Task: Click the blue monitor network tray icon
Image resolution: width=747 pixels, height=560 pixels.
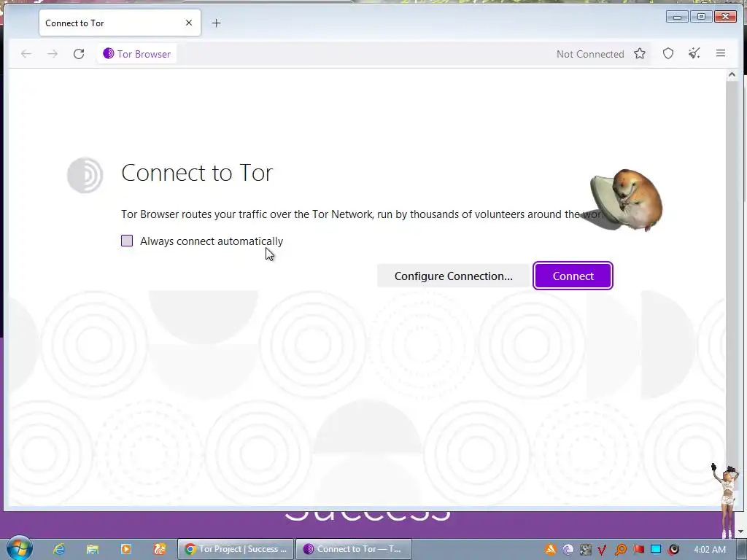Action: tap(656, 550)
